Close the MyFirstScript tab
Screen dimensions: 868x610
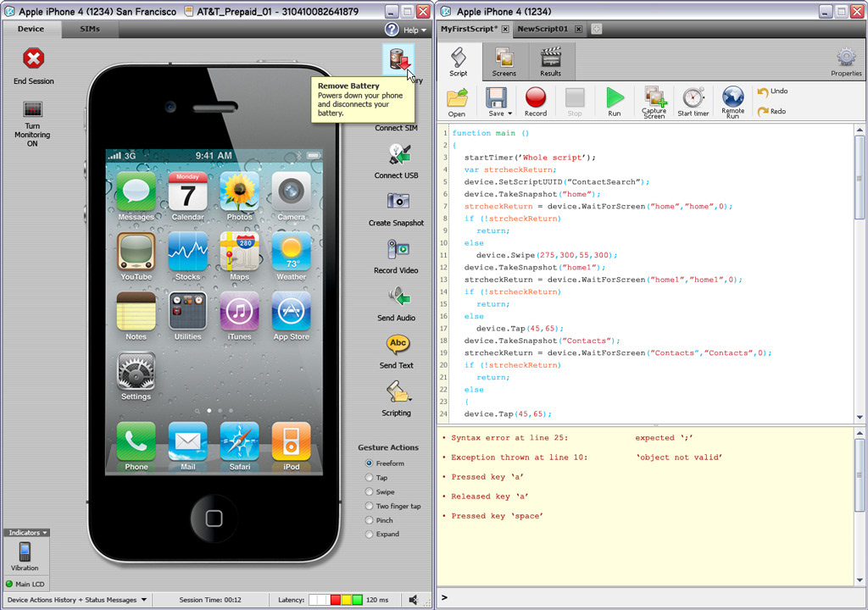[505, 30]
